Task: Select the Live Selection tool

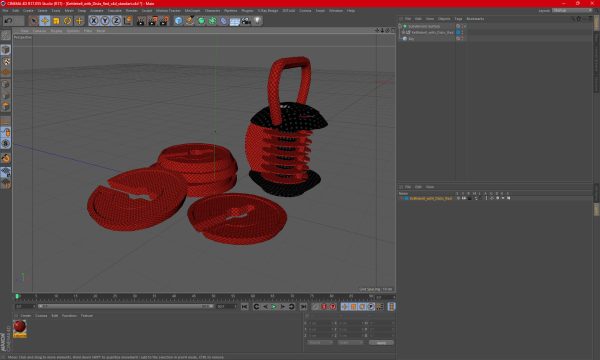Action: pos(34,21)
